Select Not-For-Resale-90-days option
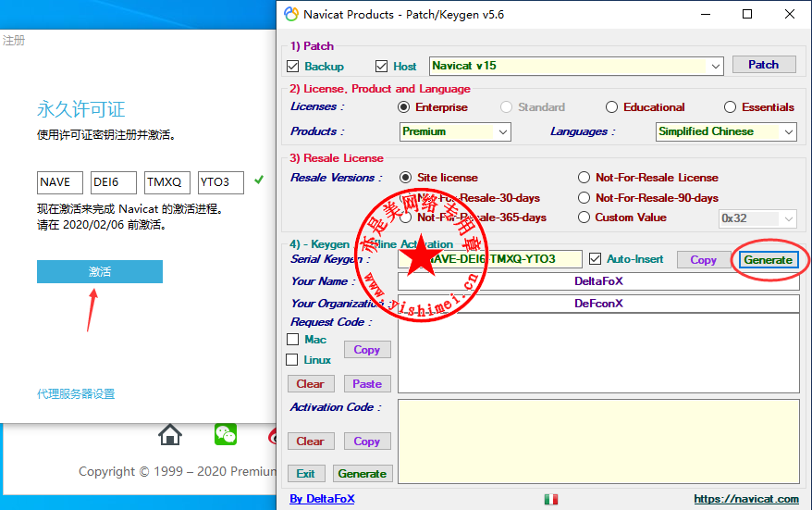Screen dimensions: 812x510 coord(584,198)
